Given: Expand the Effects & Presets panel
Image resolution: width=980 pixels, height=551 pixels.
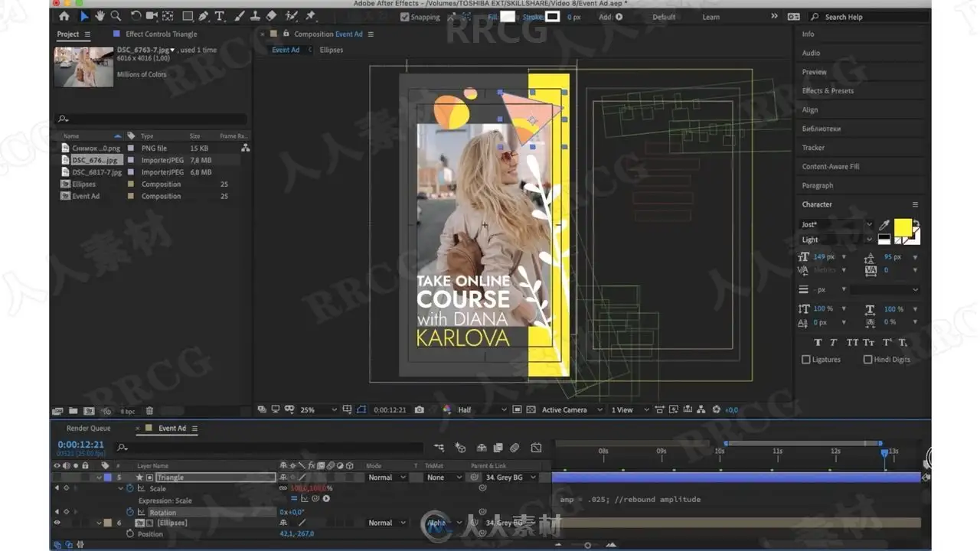Looking at the screenshot, I should (x=828, y=91).
